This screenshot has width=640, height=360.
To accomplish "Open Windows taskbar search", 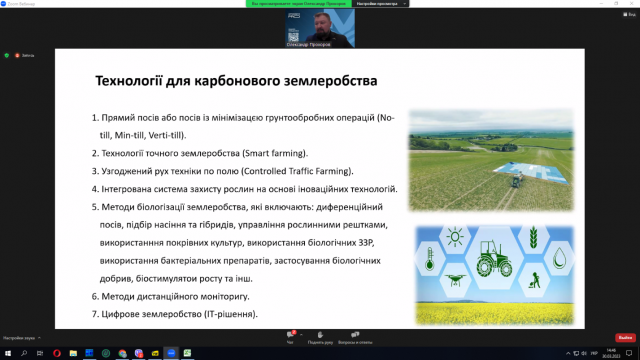I will coord(24,353).
